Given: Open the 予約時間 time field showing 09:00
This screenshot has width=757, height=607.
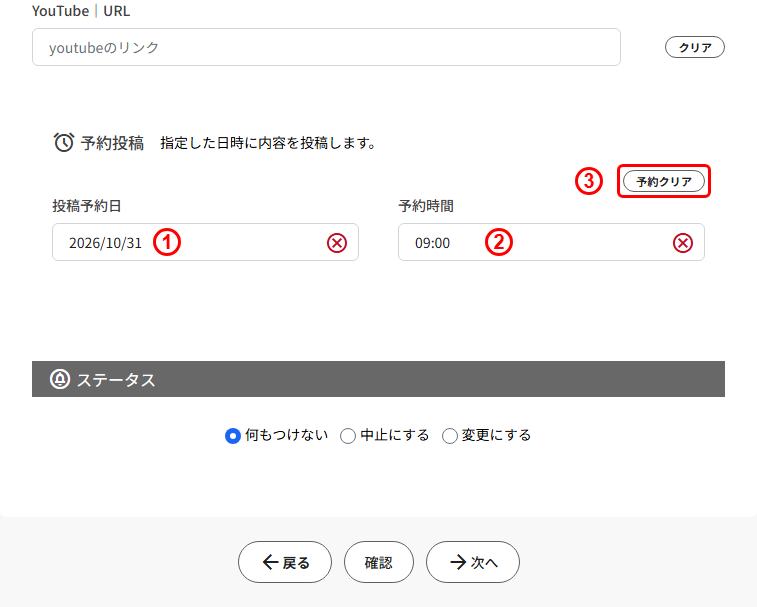Looking at the screenshot, I should click(x=551, y=242).
